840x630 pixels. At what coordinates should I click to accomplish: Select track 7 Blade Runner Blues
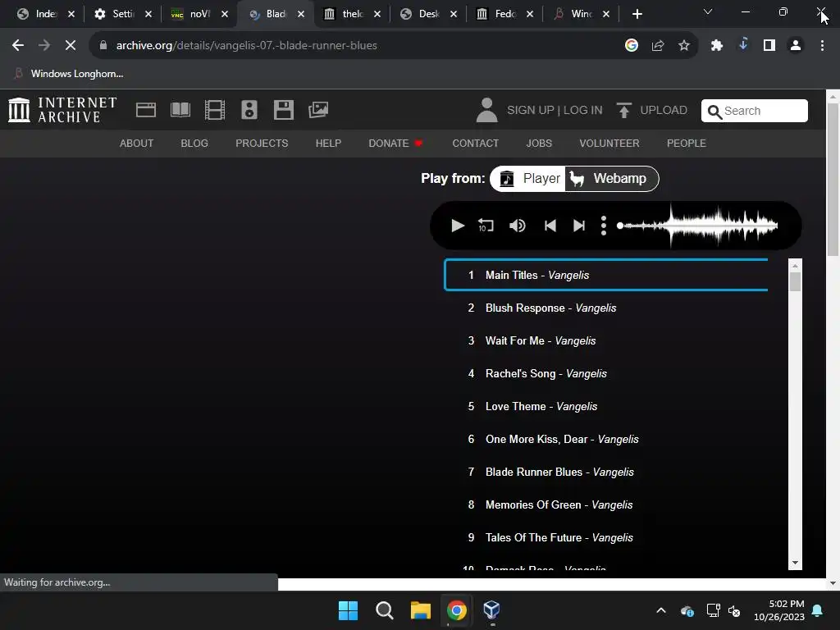[606, 472]
